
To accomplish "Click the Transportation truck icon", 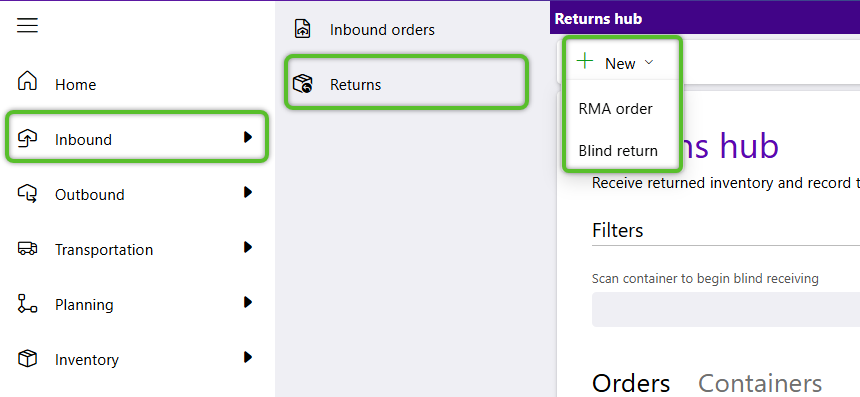I will coord(27,249).
